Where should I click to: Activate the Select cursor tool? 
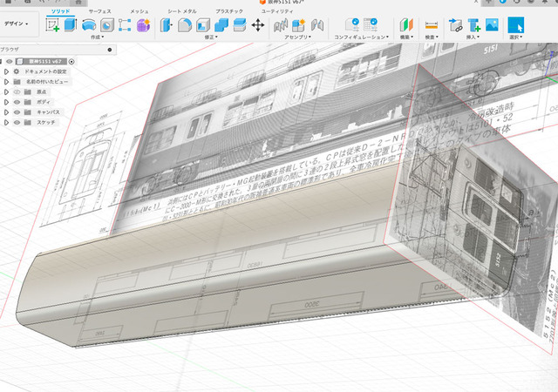515,25
